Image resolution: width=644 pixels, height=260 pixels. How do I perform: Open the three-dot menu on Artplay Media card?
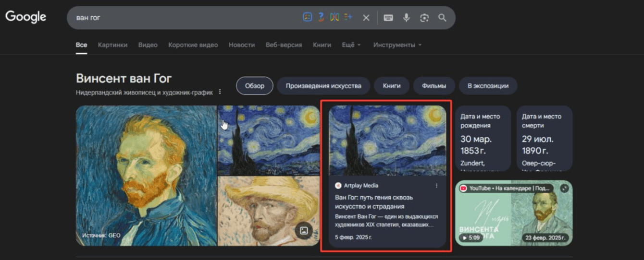[436, 186]
